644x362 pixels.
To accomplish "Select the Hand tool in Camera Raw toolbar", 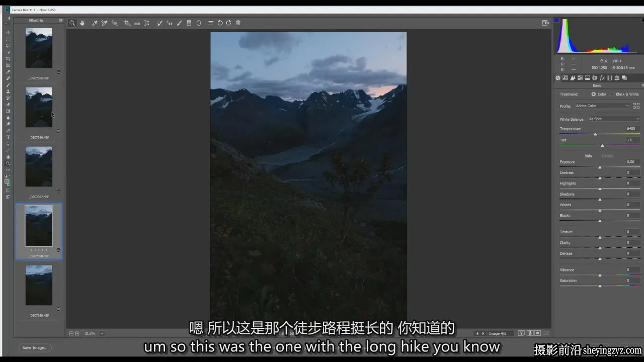I will (82, 23).
